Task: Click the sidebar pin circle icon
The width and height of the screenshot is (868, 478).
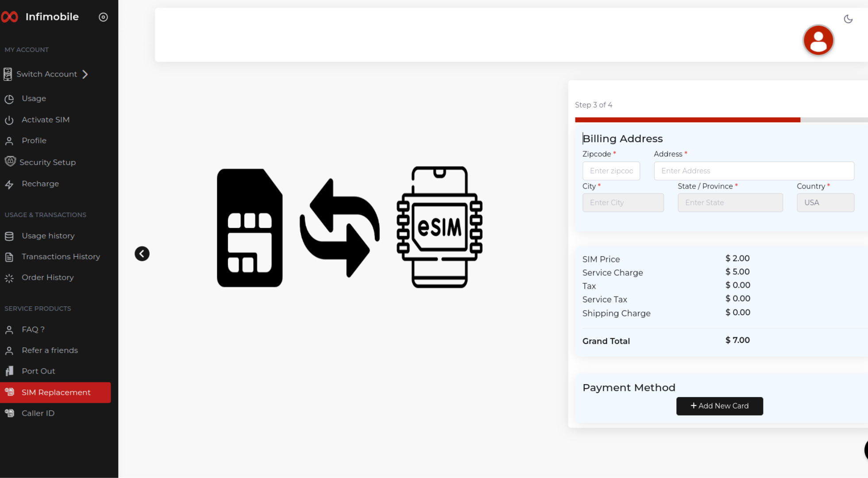Action: click(x=103, y=17)
